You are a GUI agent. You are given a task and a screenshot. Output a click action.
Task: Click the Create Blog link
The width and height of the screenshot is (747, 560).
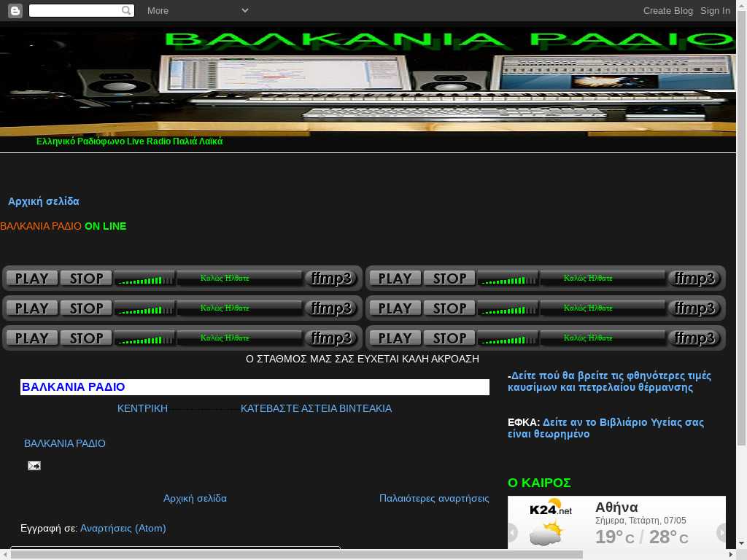pyautogui.click(x=668, y=10)
